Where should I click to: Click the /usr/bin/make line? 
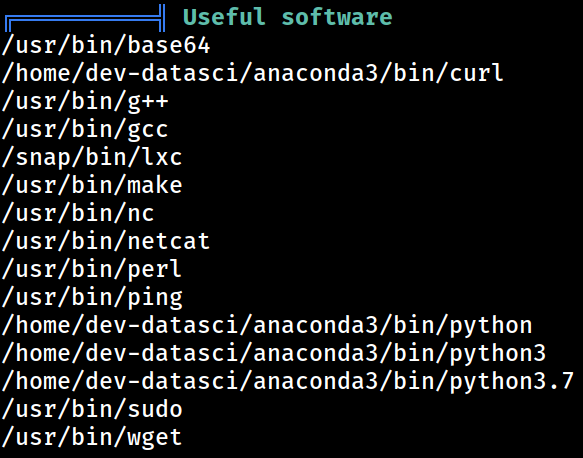(92, 185)
